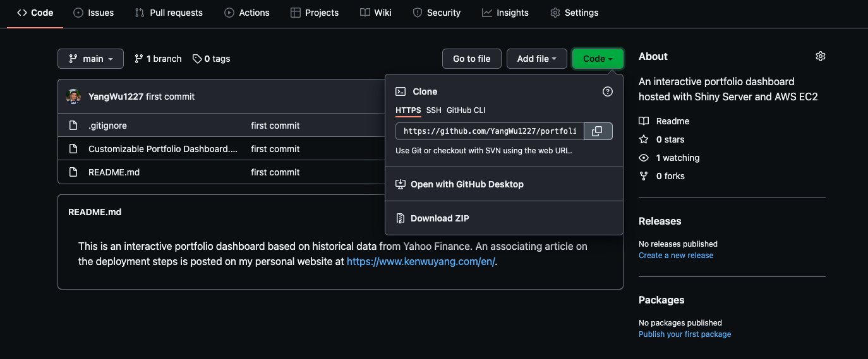
Task: Click the GitHub Desktop icon
Action: (x=401, y=184)
